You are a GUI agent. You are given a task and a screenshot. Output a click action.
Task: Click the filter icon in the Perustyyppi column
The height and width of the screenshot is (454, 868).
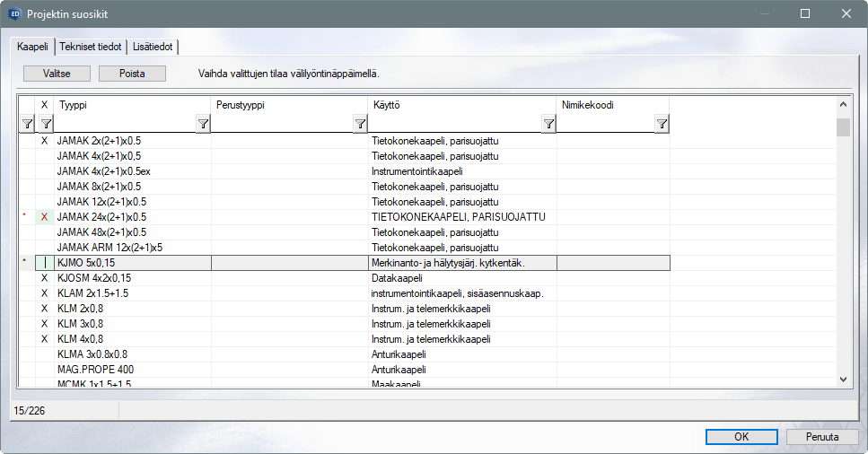coord(360,125)
